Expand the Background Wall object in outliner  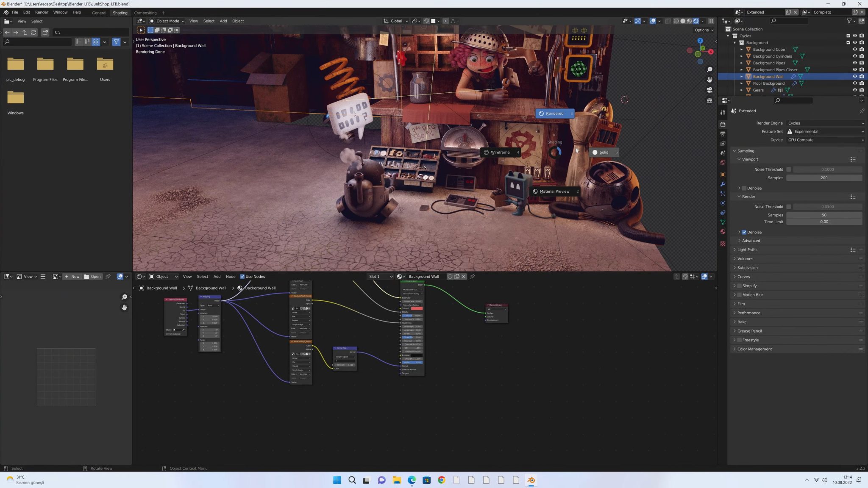tap(742, 76)
